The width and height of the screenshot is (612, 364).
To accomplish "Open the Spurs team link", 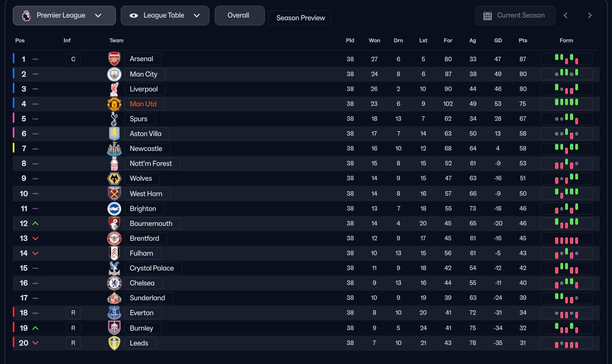I will (139, 118).
